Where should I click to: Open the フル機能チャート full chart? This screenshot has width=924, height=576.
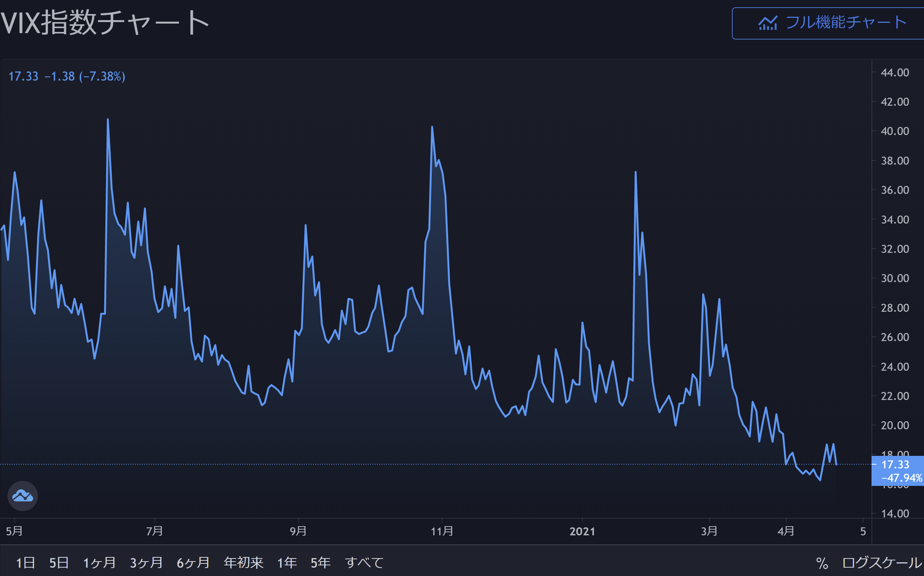[x=846, y=23]
